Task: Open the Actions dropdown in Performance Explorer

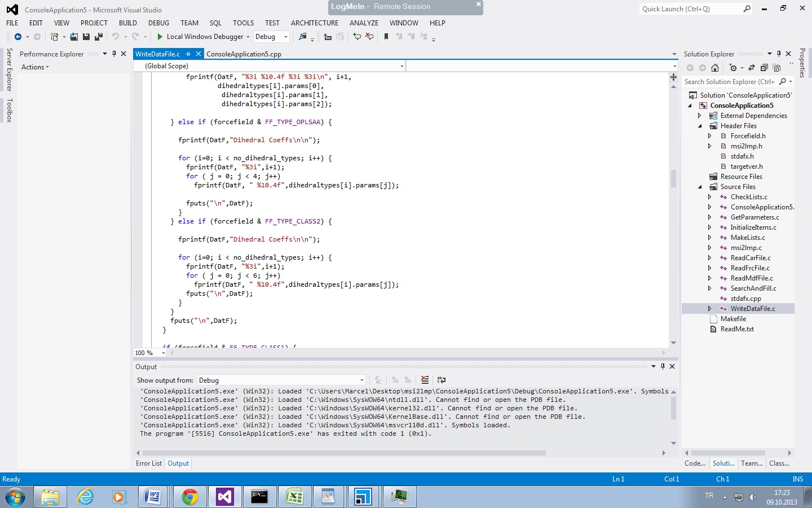Action: click(35, 67)
